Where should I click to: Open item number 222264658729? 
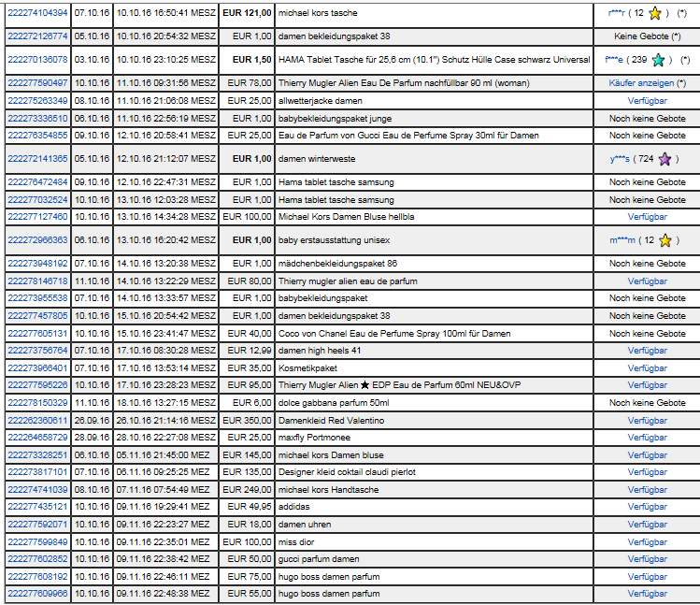coord(37,438)
